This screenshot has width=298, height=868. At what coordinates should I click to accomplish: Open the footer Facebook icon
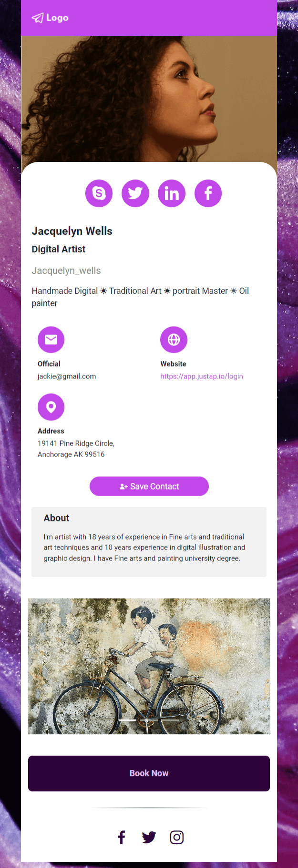(122, 837)
